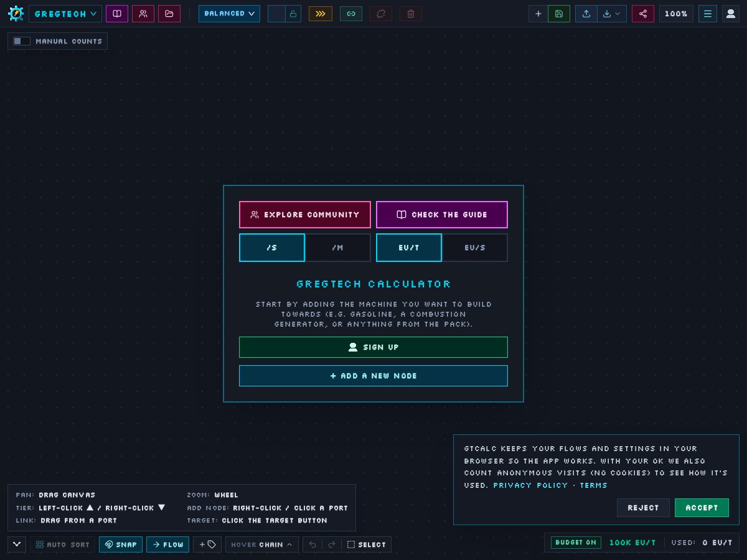Select the EU/S power unit
The width and height of the screenshot is (747, 560).
coord(475,248)
